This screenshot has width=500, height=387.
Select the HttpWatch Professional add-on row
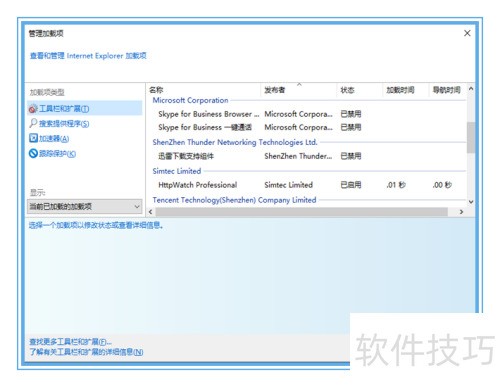(307, 185)
